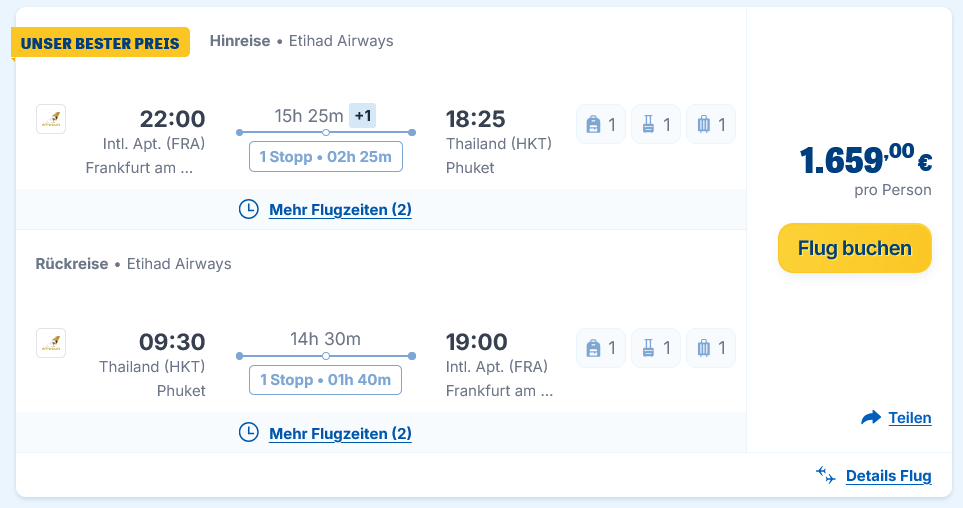Click return flight personal item bag icon
The image size is (963, 508).
(593, 348)
